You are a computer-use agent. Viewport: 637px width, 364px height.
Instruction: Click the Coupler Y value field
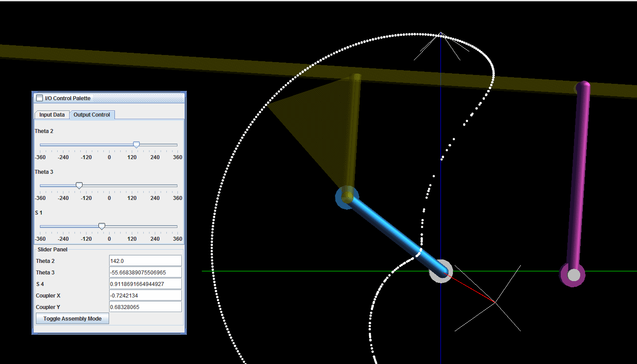(x=145, y=306)
